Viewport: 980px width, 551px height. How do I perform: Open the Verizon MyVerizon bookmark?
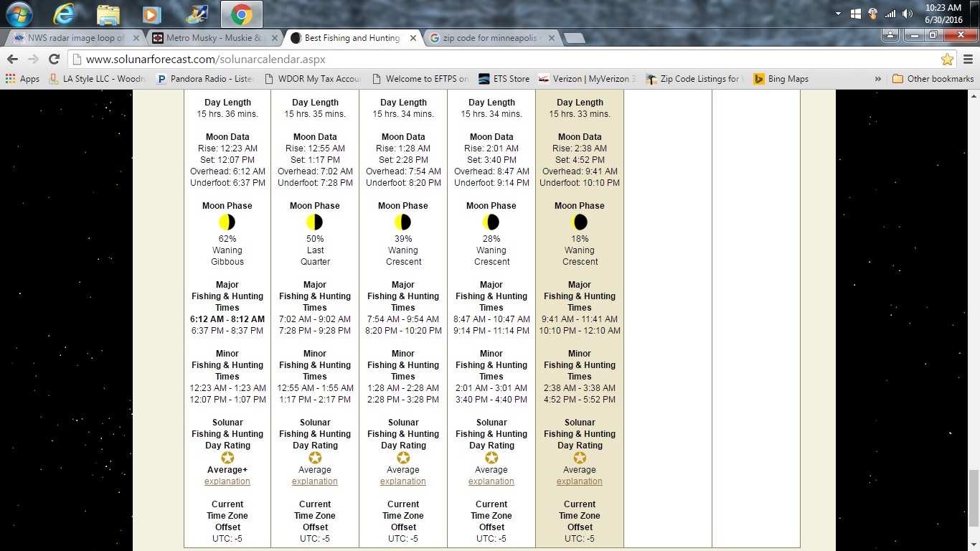[587, 79]
